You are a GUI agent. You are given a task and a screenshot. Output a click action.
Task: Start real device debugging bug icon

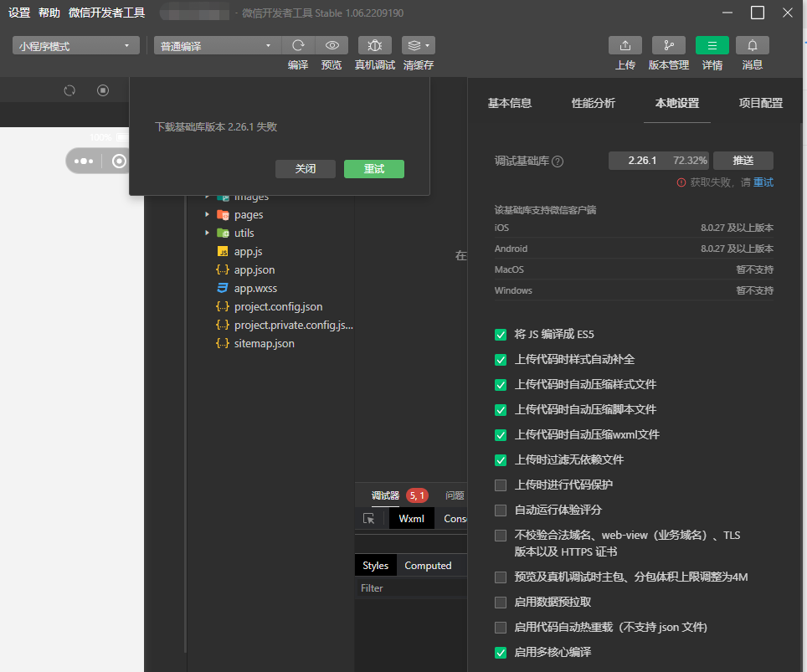point(375,45)
